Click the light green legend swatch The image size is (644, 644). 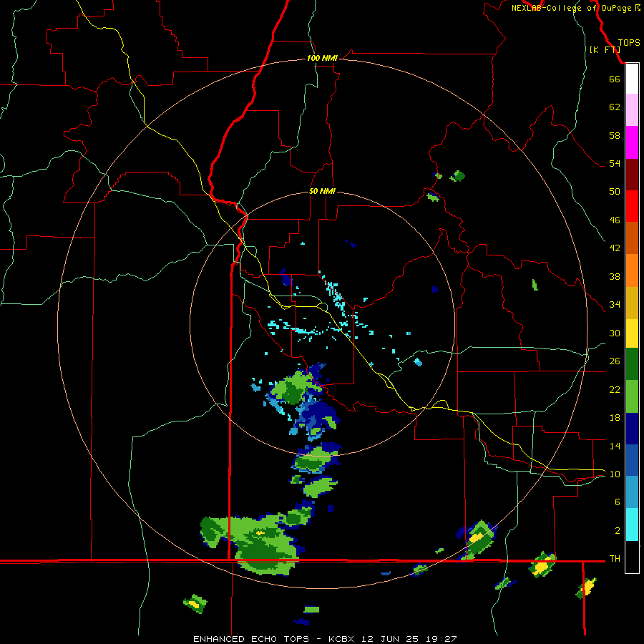(x=632, y=396)
